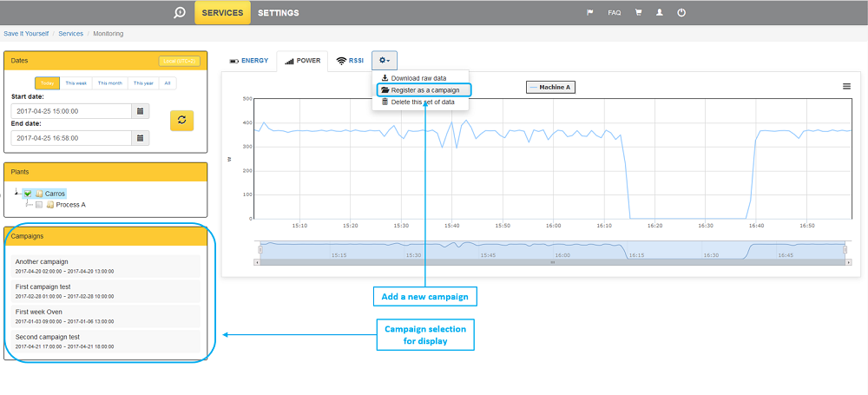
Task: Click the Start date input field
Action: pos(70,111)
